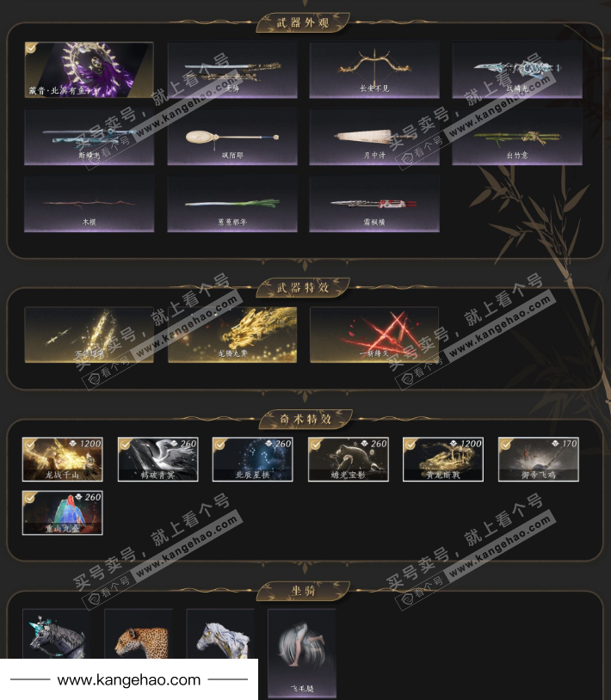Image resolution: width=611 pixels, height=700 pixels.
Task: Open the www.kangehao.com link banner
Action: point(128,679)
